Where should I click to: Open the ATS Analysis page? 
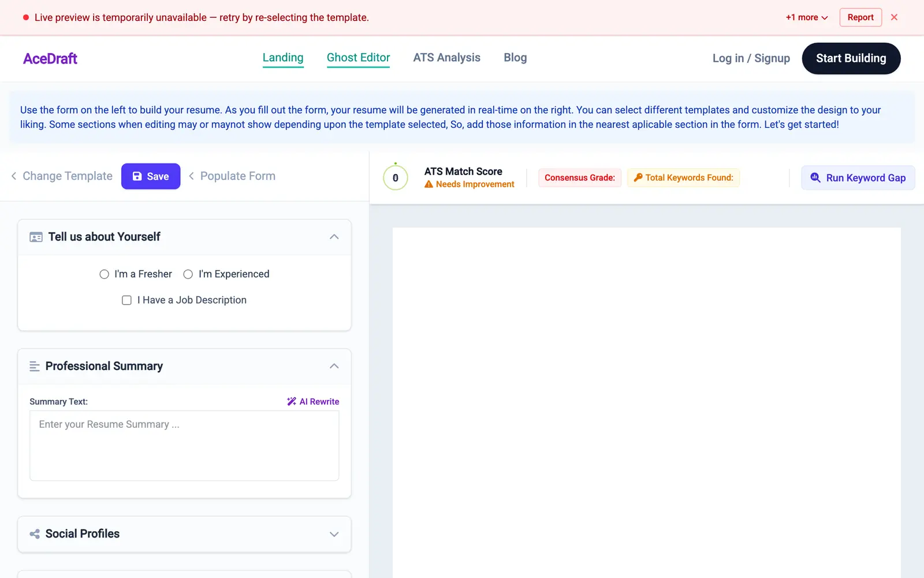pos(447,58)
